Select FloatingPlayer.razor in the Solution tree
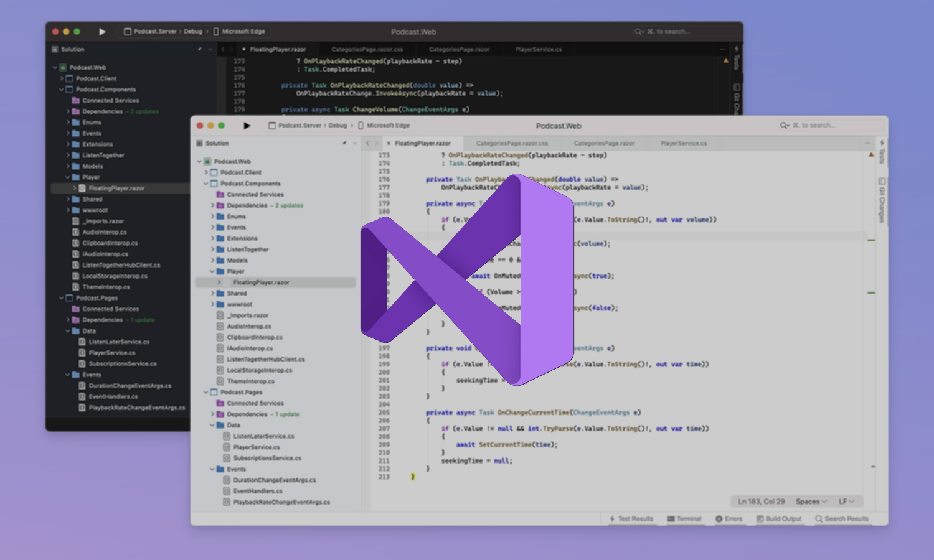934x560 pixels. click(261, 282)
